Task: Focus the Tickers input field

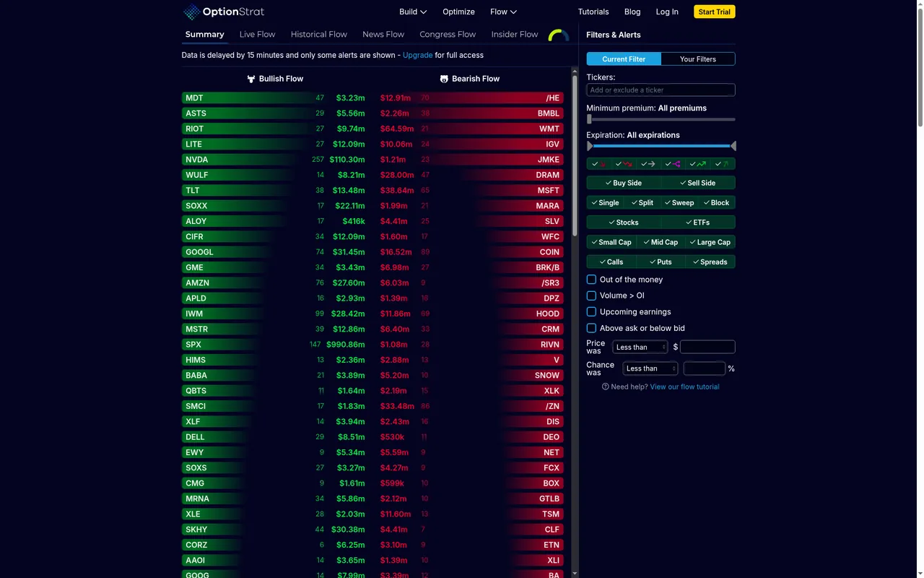Action: click(x=661, y=90)
